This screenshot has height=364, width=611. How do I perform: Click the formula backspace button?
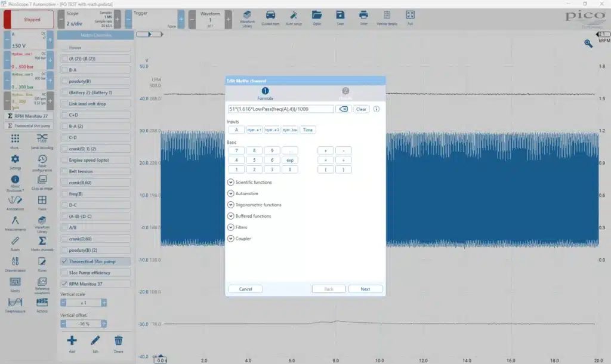pos(343,109)
